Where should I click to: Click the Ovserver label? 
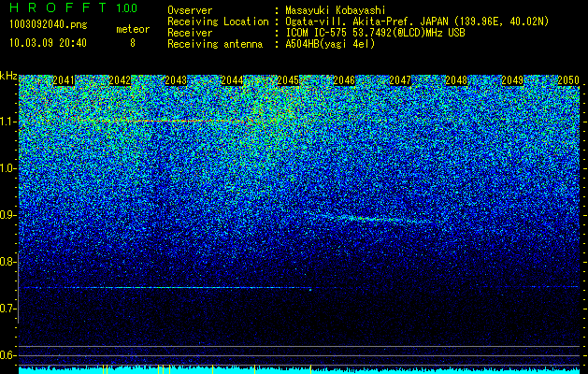tap(190, 10)
